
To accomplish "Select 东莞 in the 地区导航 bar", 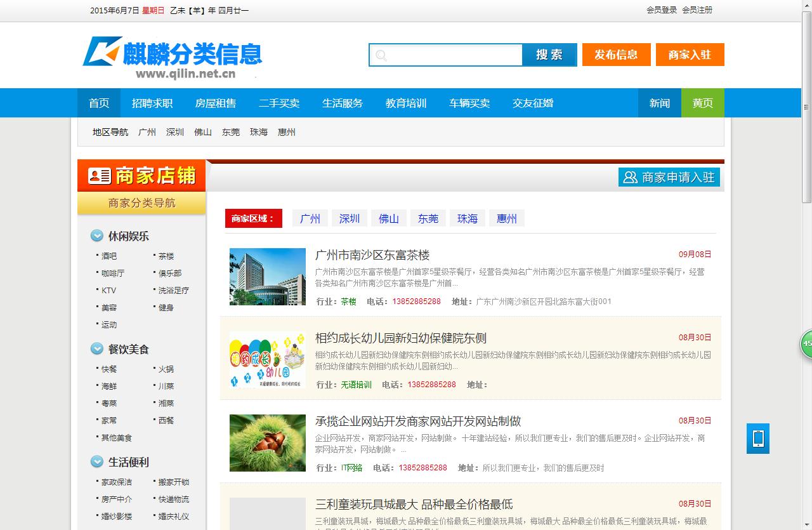I will (x=231, y=132).
